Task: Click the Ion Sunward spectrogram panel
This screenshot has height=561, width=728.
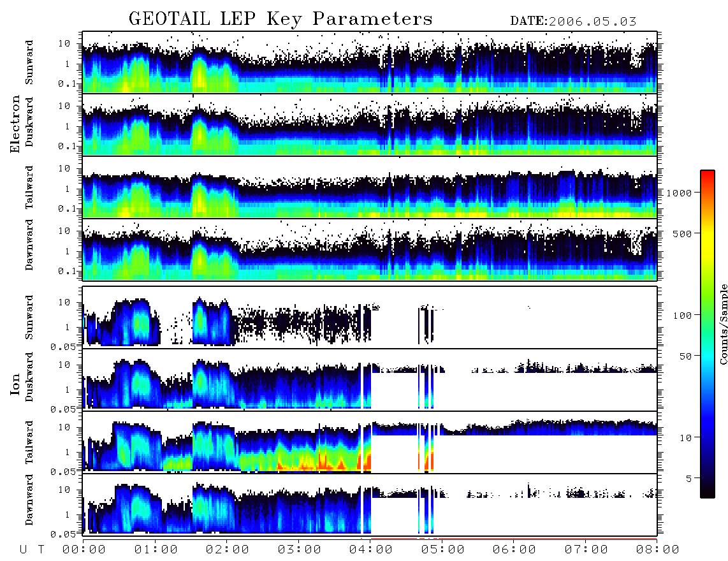Action: [x=370, y=317]
